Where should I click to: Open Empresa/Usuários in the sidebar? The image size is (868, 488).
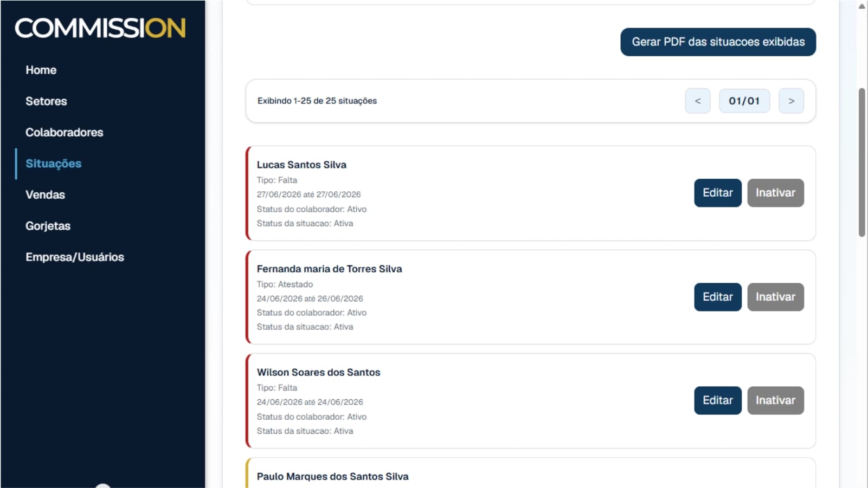75,257
